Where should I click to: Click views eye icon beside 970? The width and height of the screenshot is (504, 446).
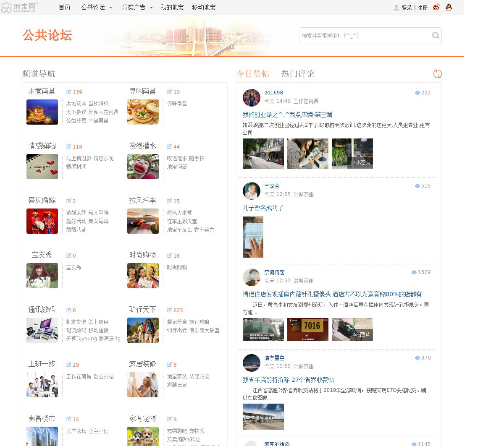417,358
